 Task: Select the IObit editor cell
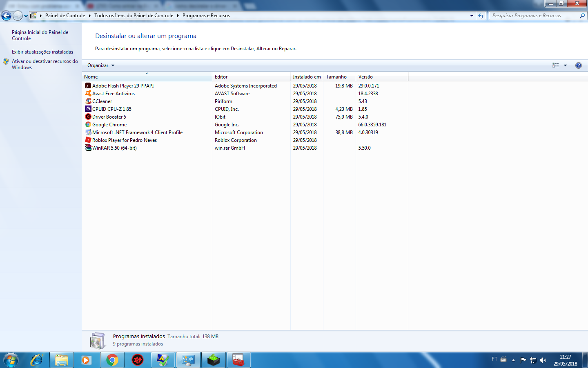coord(220,117)
